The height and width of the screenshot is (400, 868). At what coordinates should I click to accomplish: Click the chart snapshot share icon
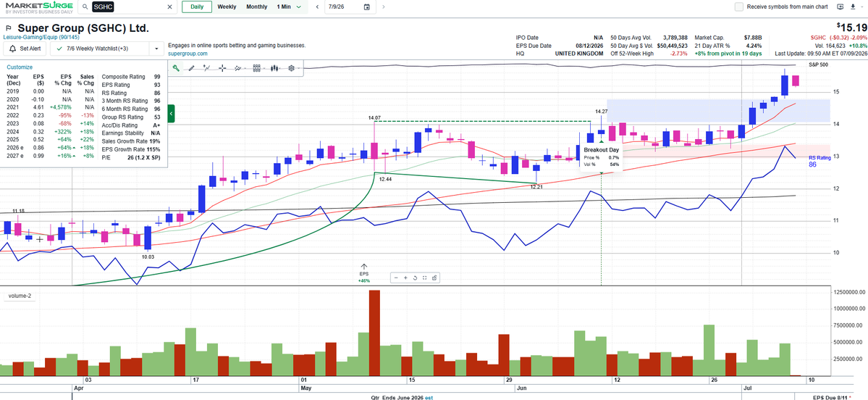pyautogui.click(x=434, y=278)
